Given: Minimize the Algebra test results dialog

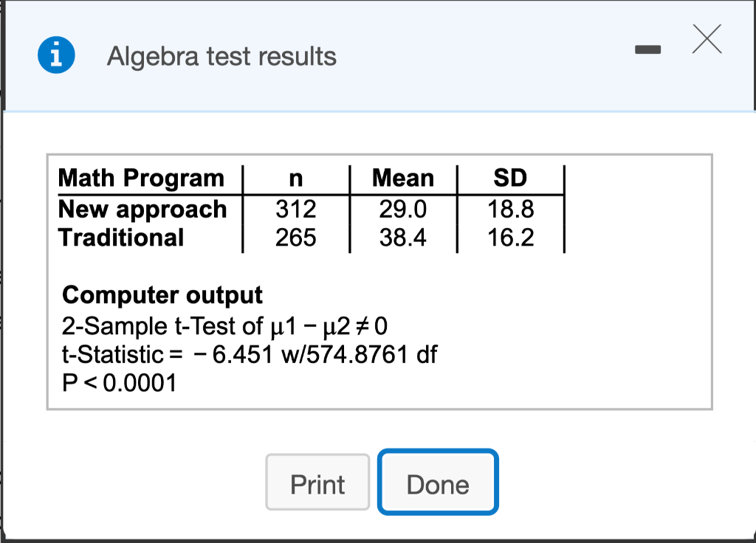Looking at the screenshot, I should (x=647, y=50).
